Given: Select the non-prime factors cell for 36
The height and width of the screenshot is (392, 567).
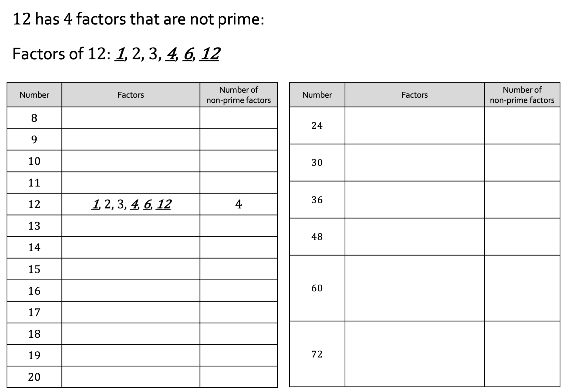Looking at the screenshot, I should 522,200.
